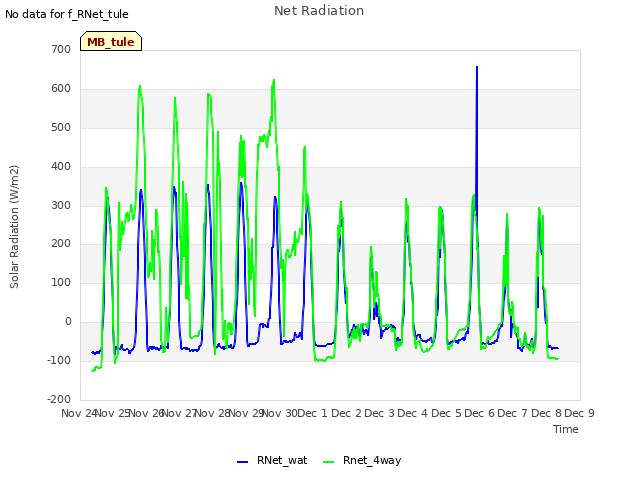Click the Dec 2 x-axis label
640x480 pixels.
pyautogui.click(x=346, y=413)
